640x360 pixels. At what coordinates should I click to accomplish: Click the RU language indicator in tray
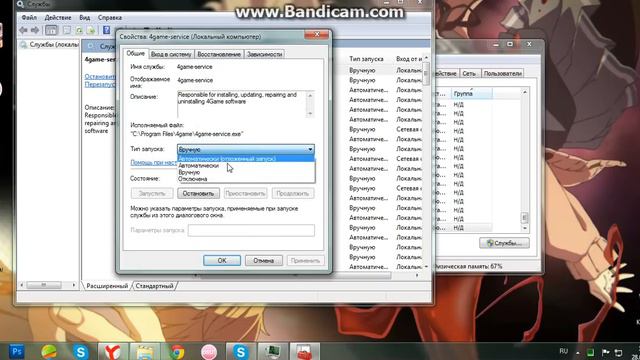564,351
